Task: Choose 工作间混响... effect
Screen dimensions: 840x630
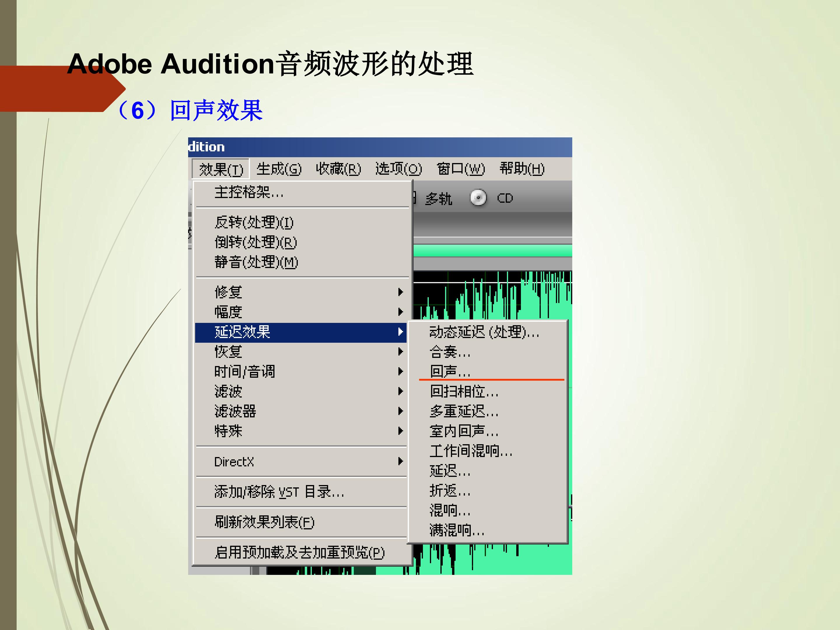Action: coord(488,451)
